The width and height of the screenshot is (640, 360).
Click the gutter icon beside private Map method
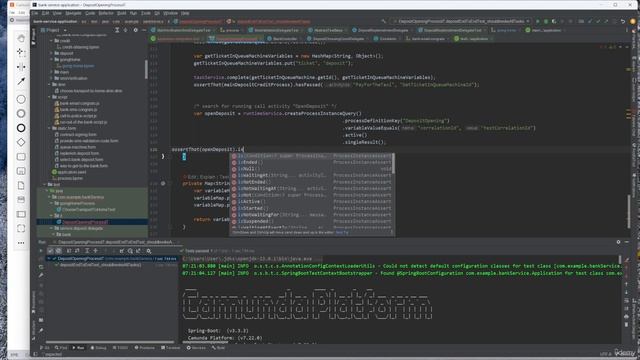[x=163, y=184]
